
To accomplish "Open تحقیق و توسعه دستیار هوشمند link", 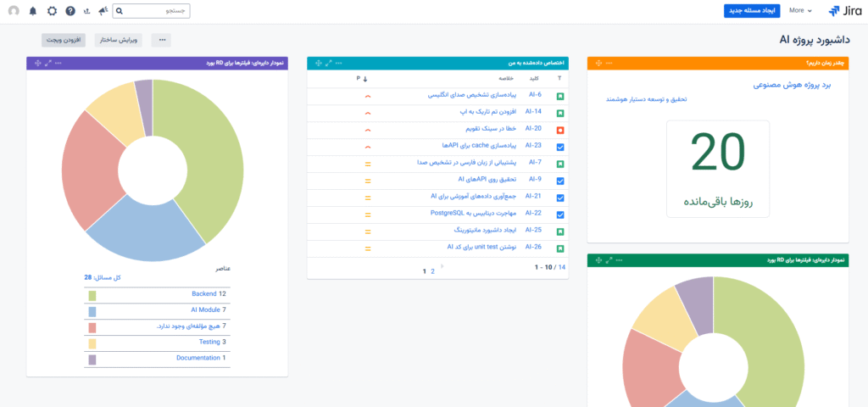I will coord(646,99).
